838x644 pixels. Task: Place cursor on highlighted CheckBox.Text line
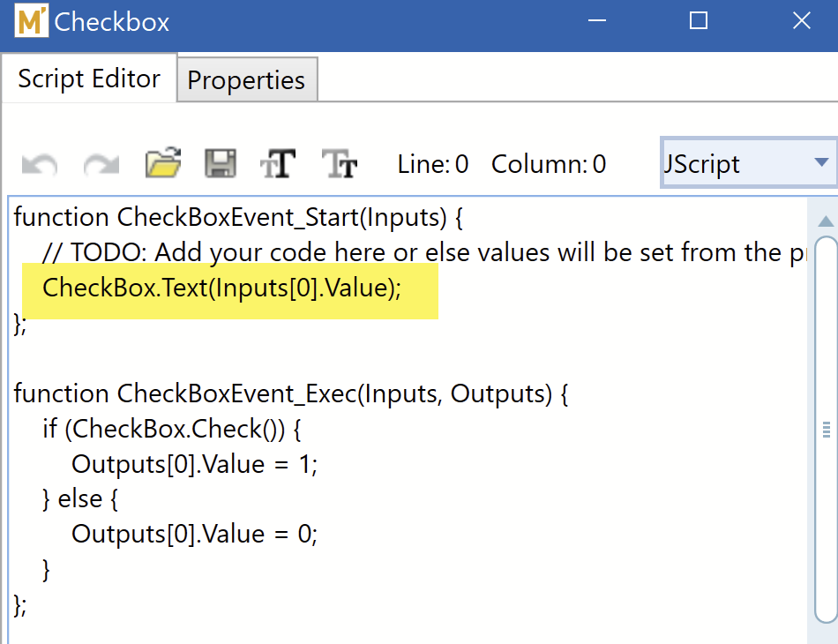point(221,288)
